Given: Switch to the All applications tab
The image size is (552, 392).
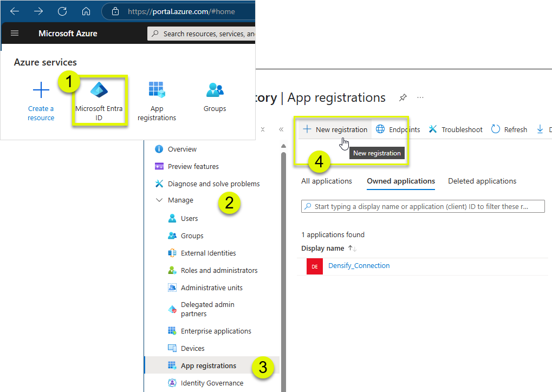Looking at the screenshot, I should (326, 181).
